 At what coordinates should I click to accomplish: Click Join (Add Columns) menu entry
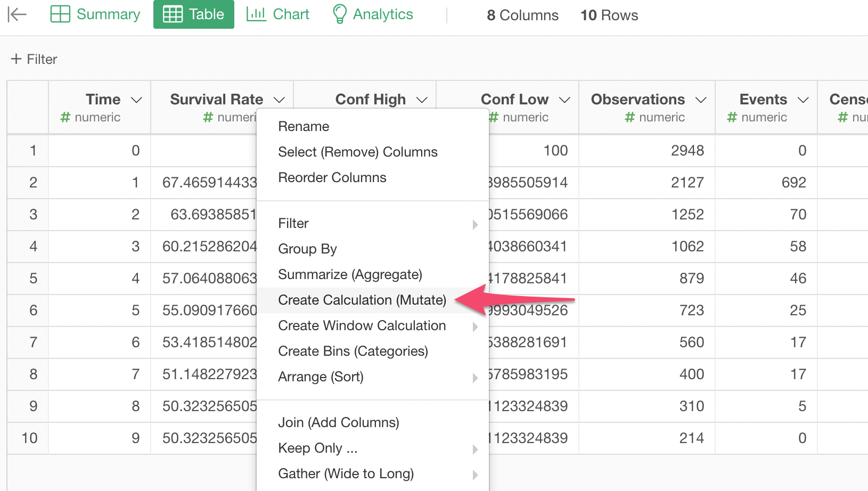tap(339, 422)
